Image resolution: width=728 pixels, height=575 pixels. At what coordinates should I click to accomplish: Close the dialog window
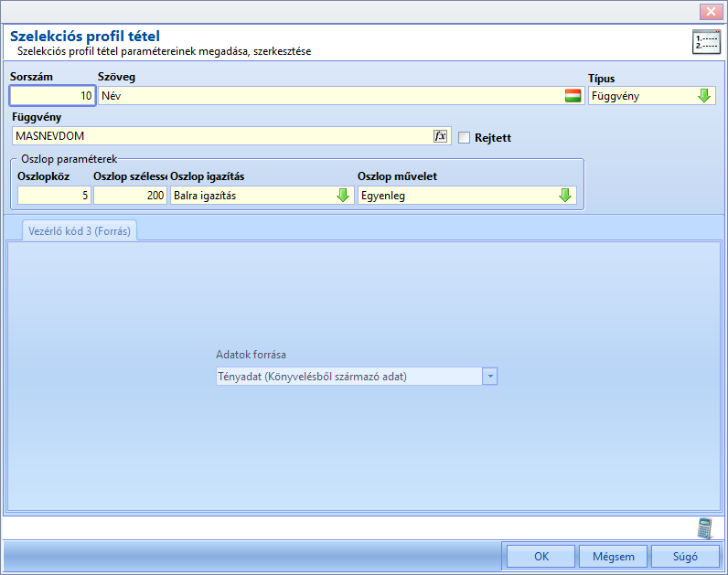click(x=711, y=12)
